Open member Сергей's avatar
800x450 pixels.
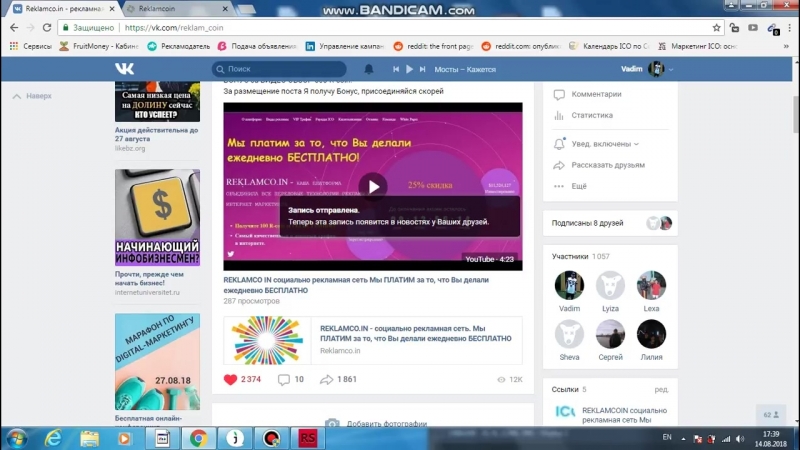tap(610, 334)
